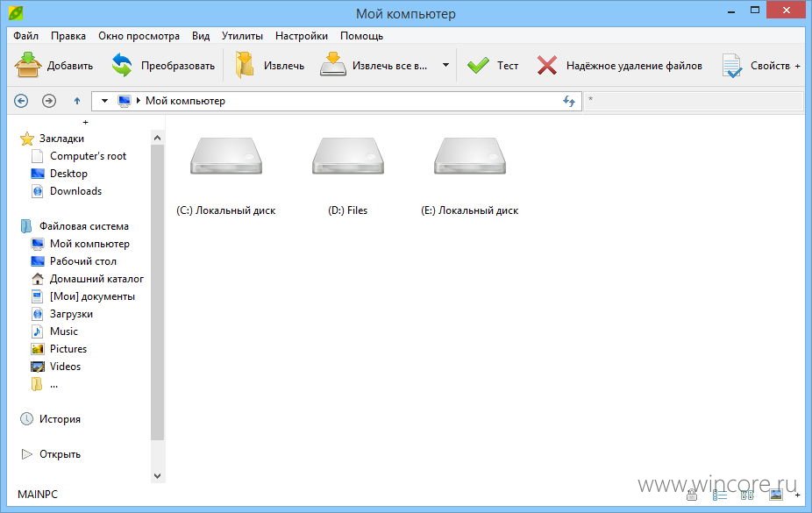Viewport: 812px width, 513px height.
Task: Click the up one level arrow icon
Action: pos(77,101)
